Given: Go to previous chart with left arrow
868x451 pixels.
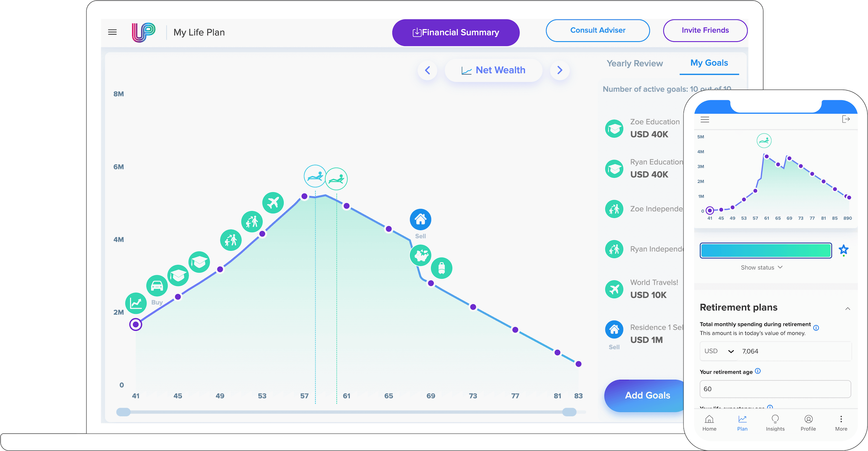Looking at the screenshot, I should point(427,70).
